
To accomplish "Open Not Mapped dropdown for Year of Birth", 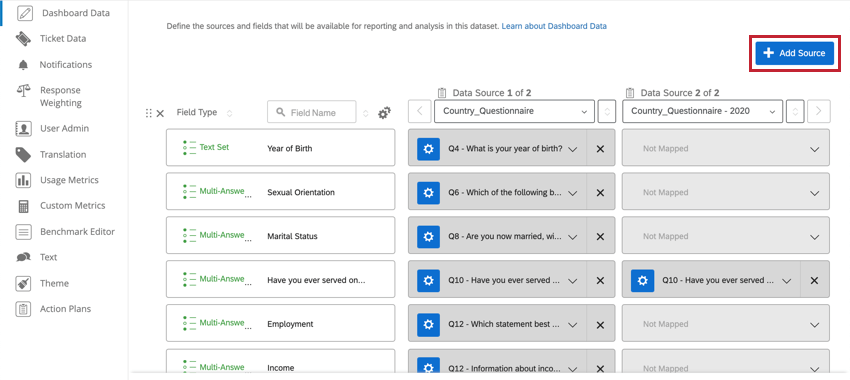I will (726, 148).
